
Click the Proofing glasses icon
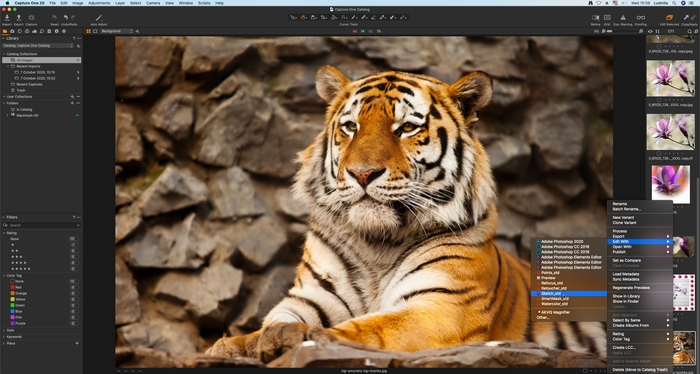[x=641, y=17]
